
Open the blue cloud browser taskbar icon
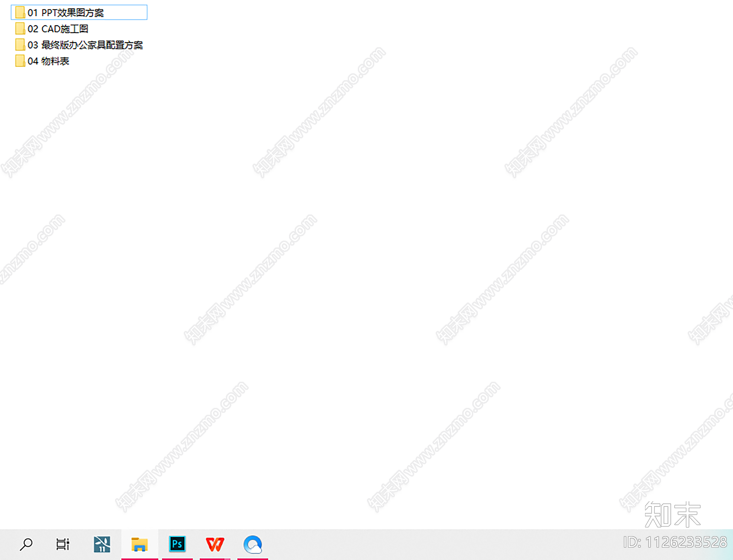pos(252,544)
